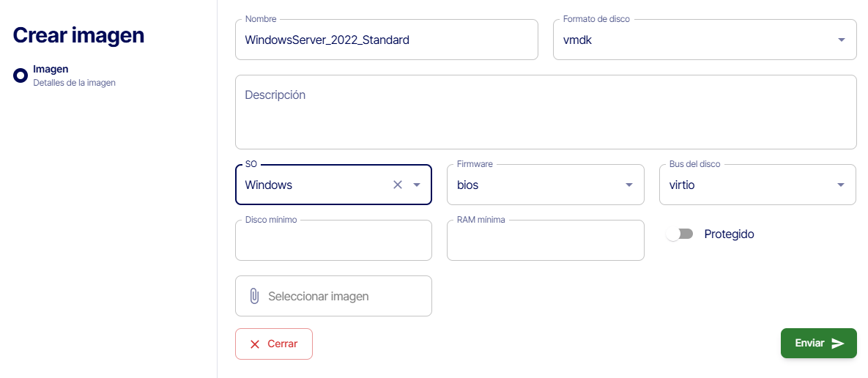
Task: Expand the Firmware dropdown
Action: coord(628,185)
